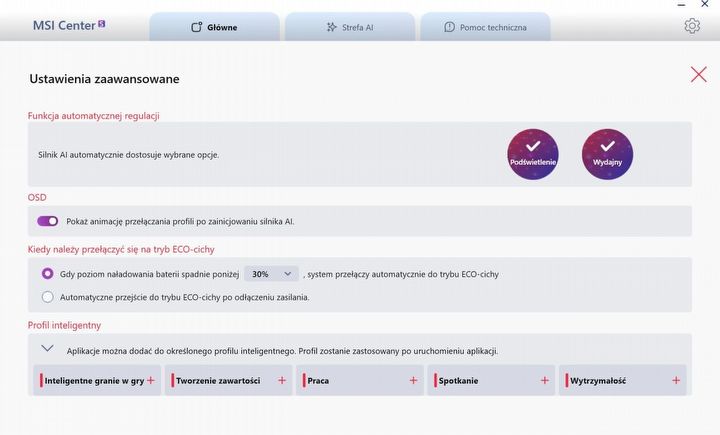
Task: Click the Praca profile label
Action: click(x=319, y=381)
